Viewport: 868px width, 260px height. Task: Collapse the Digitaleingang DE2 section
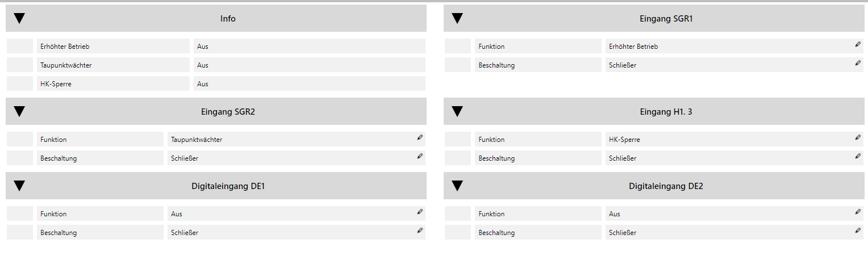[x=457, y=186]
